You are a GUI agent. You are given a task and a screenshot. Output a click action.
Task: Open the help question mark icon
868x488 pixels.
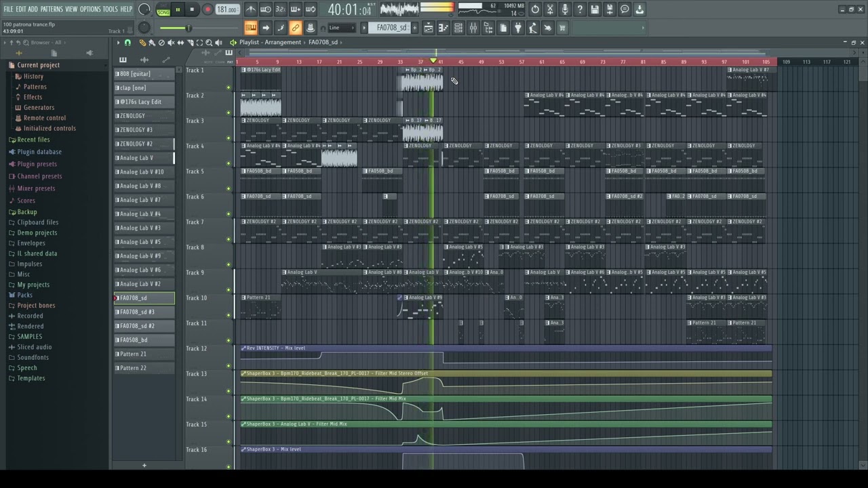tap(580, 9)
